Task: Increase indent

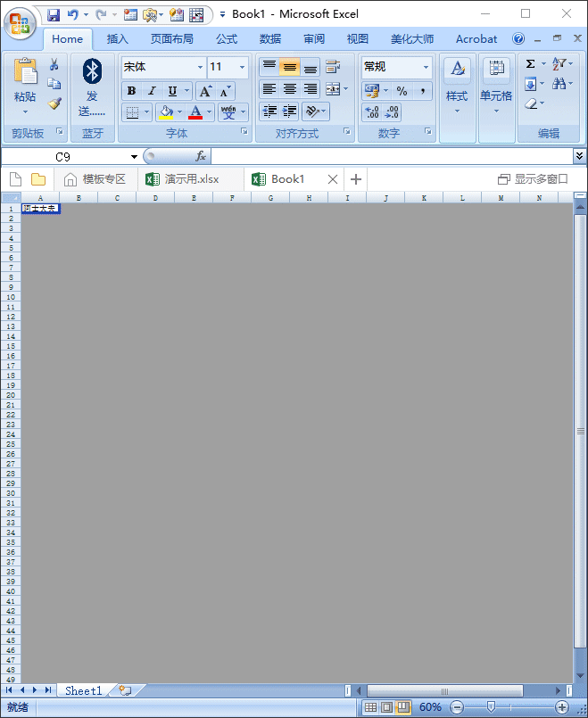Action: pos(289,111)
